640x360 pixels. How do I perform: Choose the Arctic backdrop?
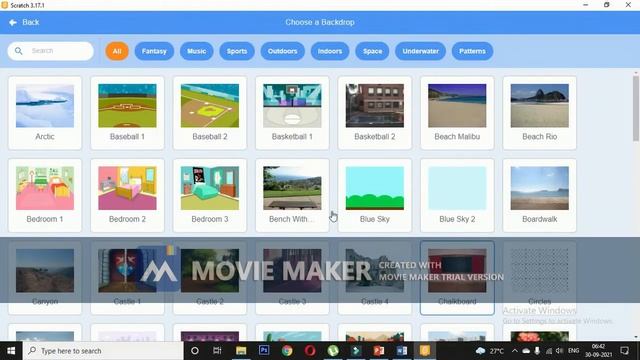(x=45, y=113)
